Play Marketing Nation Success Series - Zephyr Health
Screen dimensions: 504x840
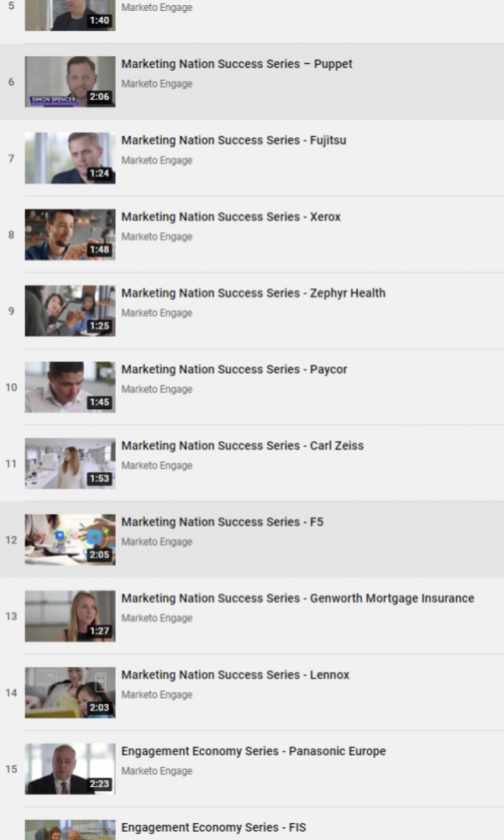254,293
